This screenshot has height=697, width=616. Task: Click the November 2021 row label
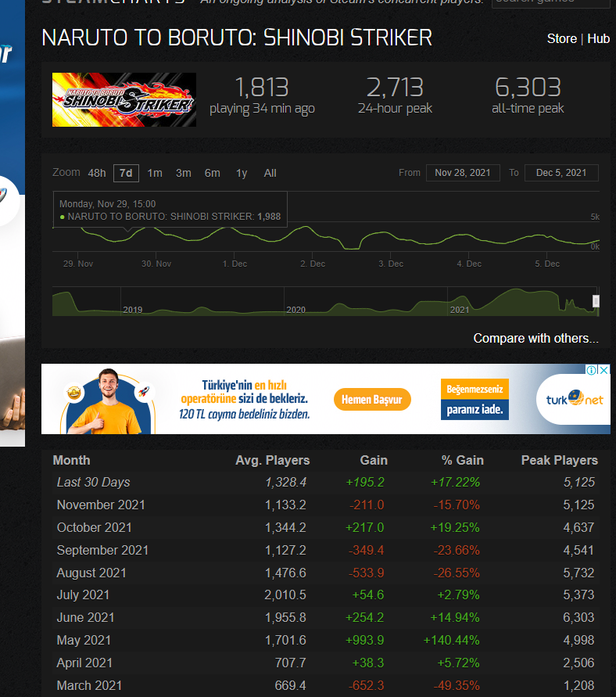pos(101,505)
